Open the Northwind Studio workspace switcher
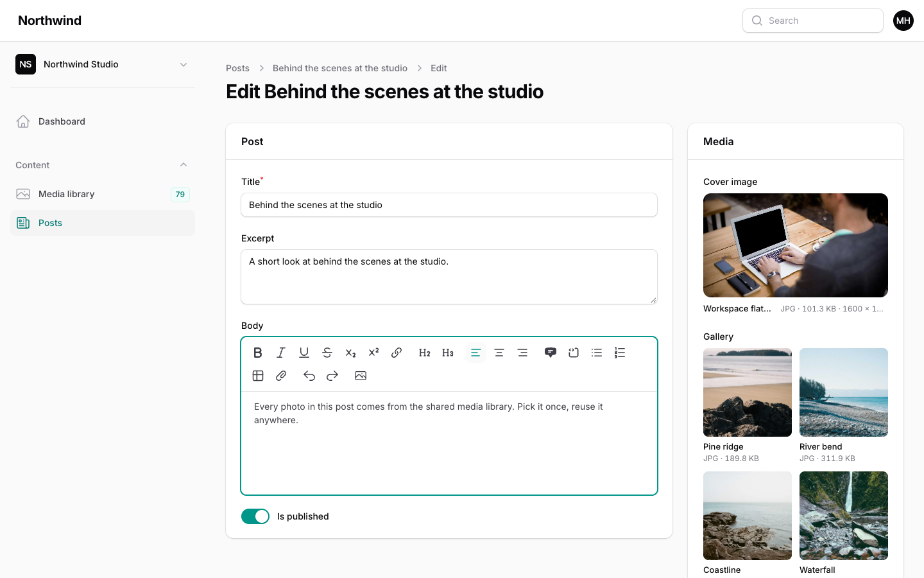This screenshot has height=578, width=924. click(103, 64)
